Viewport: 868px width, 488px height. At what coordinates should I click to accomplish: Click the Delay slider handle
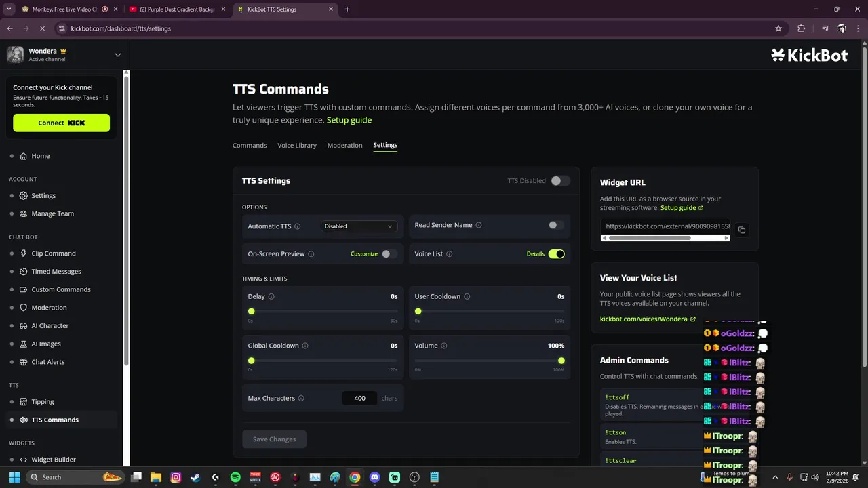[x=252, y=312]
